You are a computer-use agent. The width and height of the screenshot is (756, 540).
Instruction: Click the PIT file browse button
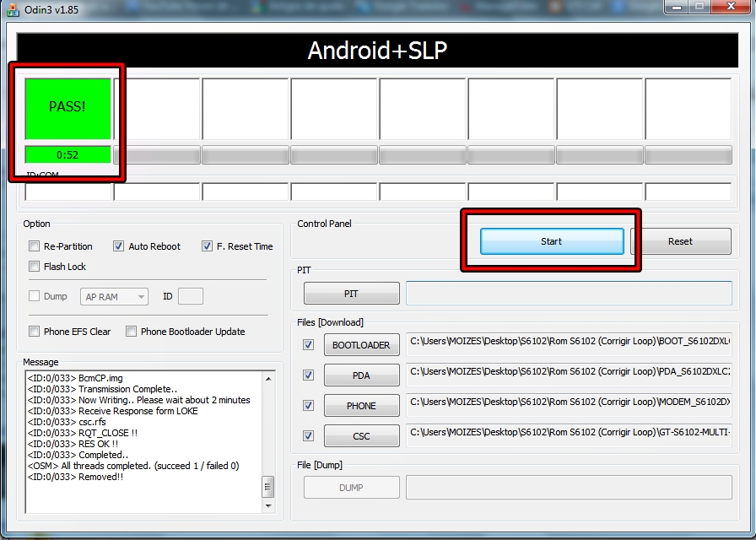(x=352, y=294)
